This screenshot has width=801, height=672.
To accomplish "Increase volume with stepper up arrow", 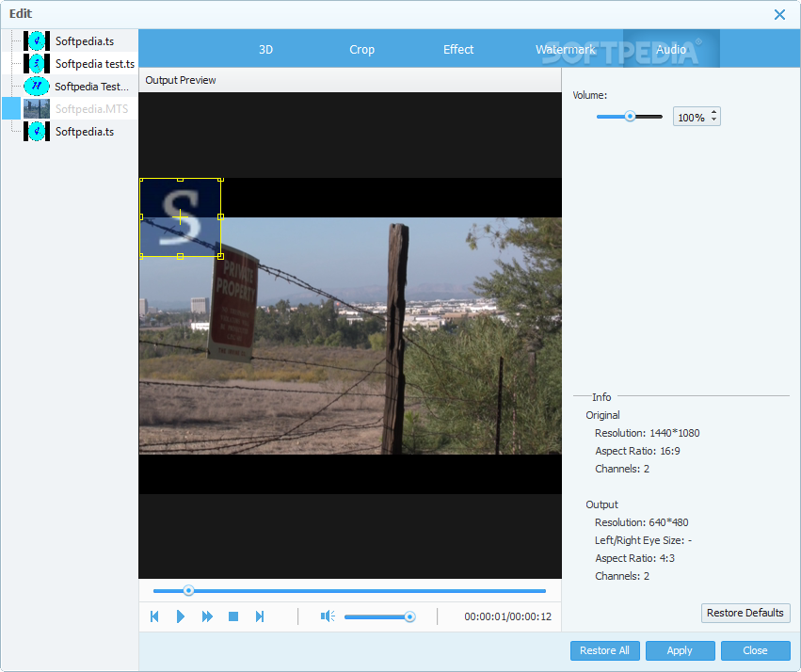I will point(714,112).
